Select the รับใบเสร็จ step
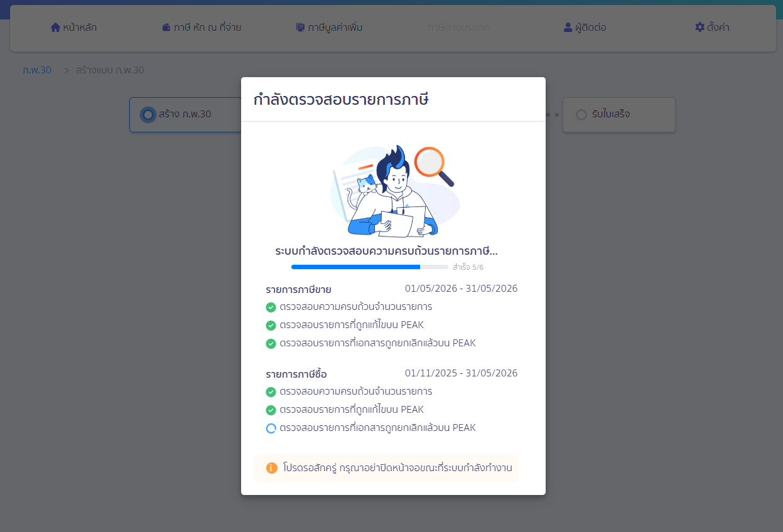783x532 pixels. tap(618, 115)
